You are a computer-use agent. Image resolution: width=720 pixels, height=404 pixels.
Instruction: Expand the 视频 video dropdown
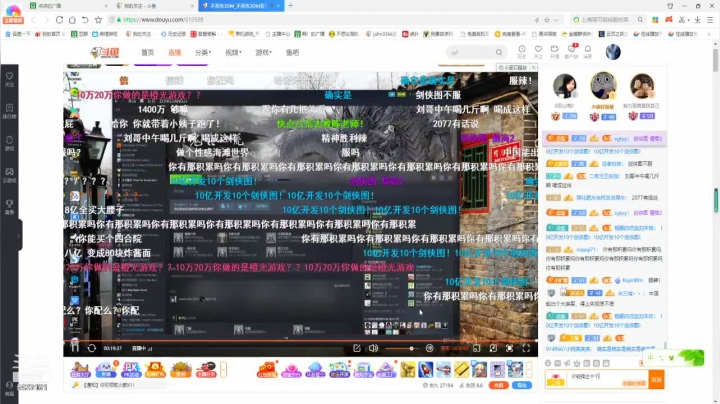[233, 52]
